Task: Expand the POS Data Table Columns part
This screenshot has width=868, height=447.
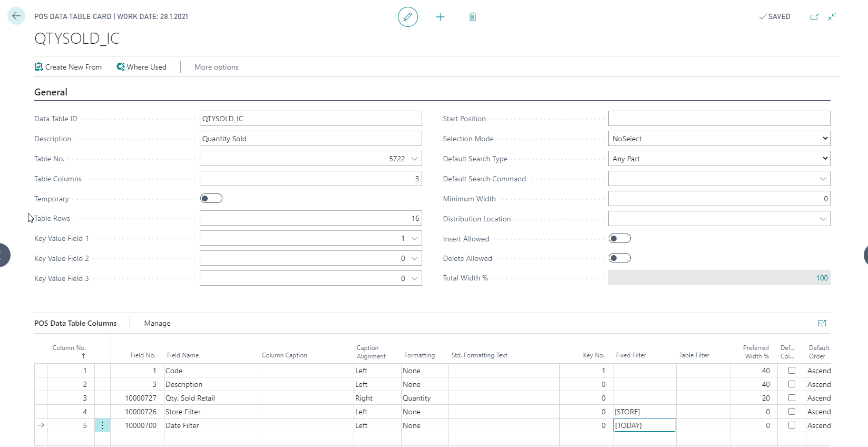Action: coord(822,323)
